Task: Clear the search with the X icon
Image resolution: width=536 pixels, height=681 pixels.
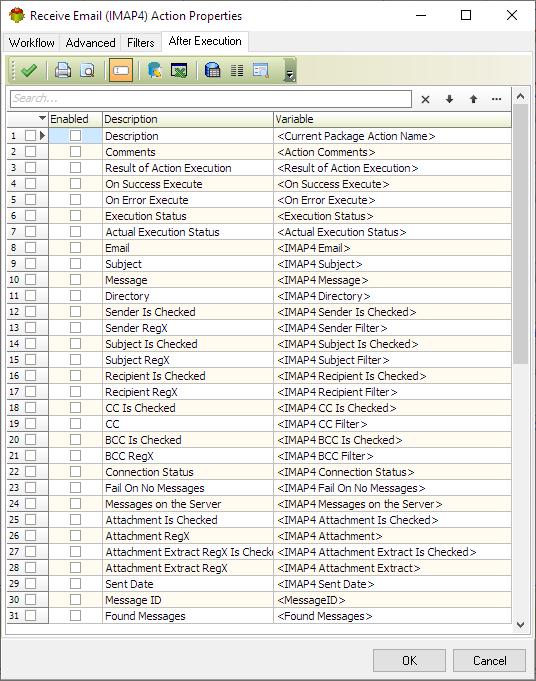Action: 425,99
